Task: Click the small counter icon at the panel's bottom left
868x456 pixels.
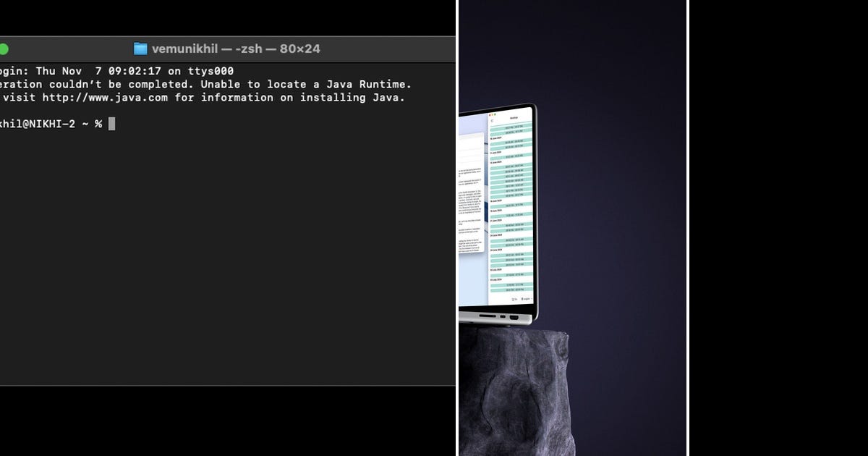Action: coord(512,298)
